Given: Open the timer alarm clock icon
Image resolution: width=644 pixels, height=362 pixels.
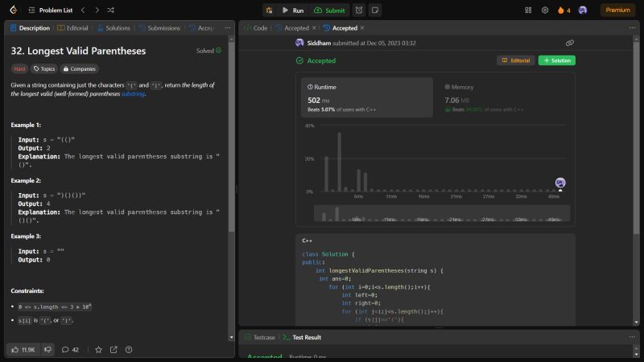Looking at the screenshot, I should coord(359,10).
